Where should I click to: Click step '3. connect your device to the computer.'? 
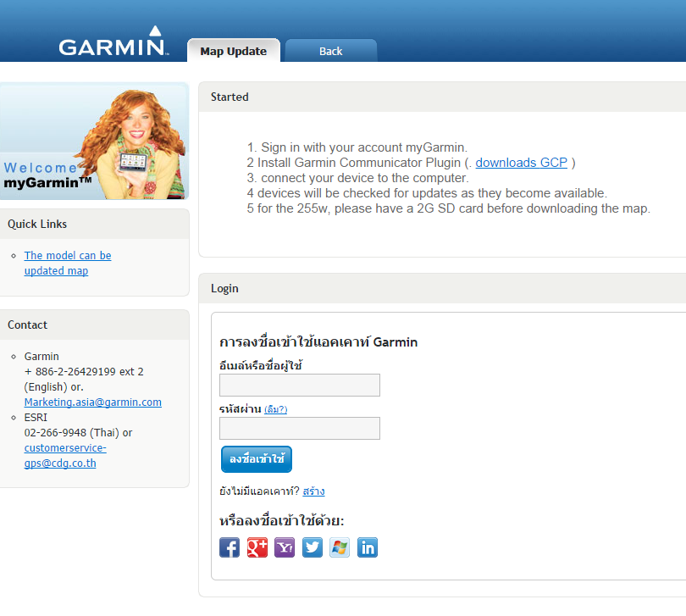coord(358,178)
